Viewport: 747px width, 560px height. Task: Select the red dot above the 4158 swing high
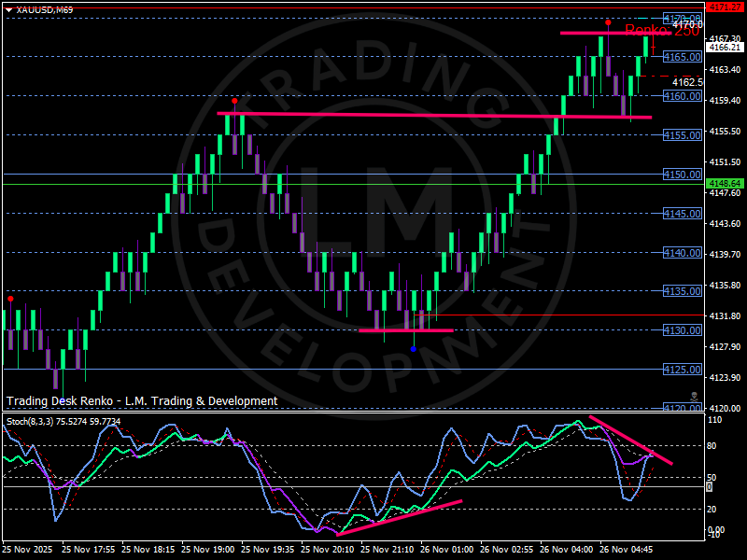pos(234,101)
